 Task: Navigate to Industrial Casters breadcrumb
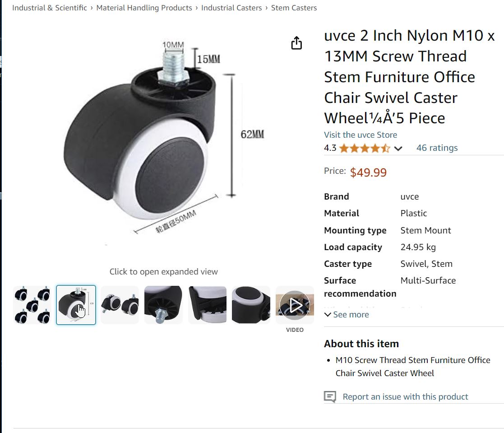[x=231, y=8]
